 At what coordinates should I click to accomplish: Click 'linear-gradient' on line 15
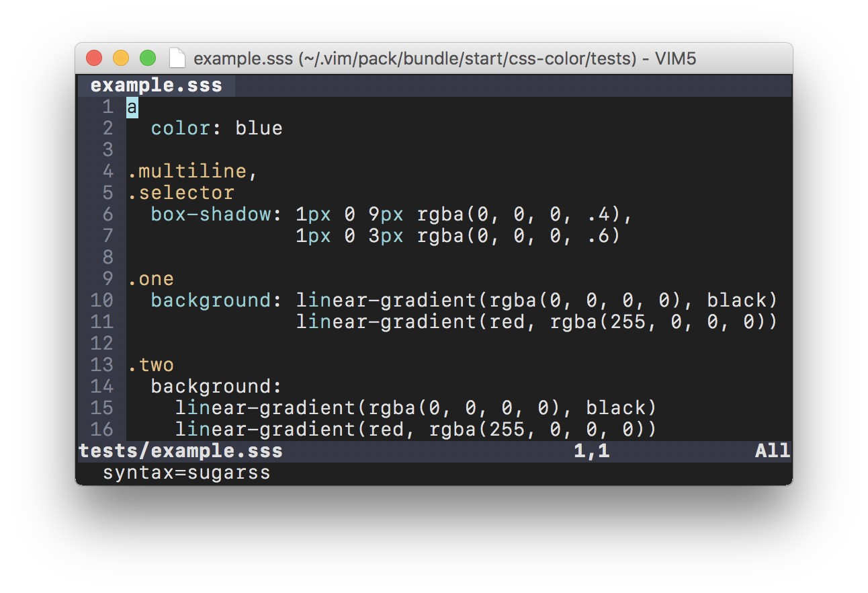pyautogui.click(x=265, y=408)
